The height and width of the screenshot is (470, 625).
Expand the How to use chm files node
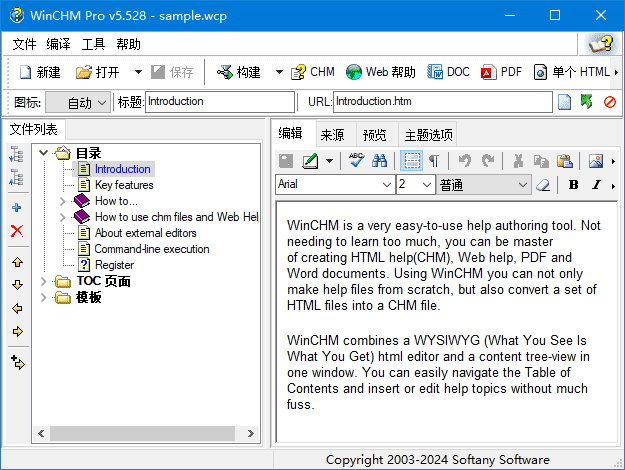click(62, 217)
